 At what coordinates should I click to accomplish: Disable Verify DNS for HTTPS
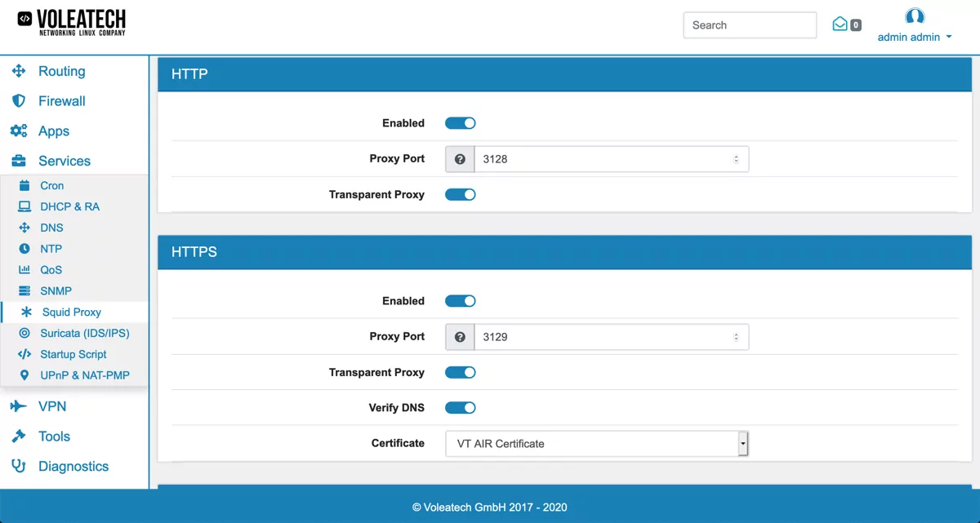460,407
